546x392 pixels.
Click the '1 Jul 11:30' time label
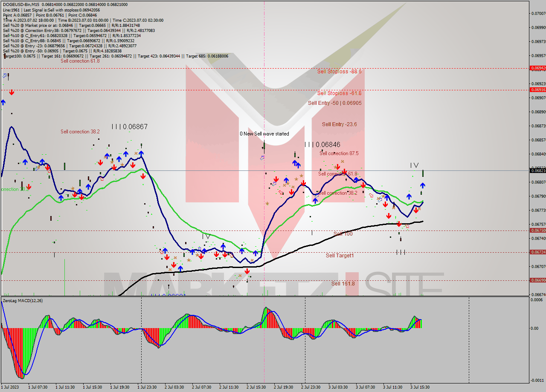pyautogui.click(x=65, y=387)
